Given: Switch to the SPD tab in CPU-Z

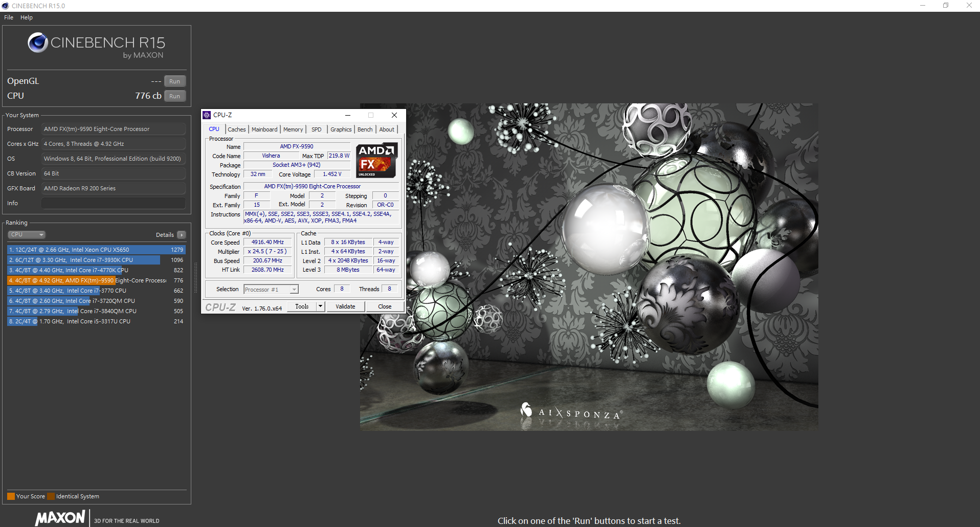Looking at the screenshot, I should pos(317,129).
